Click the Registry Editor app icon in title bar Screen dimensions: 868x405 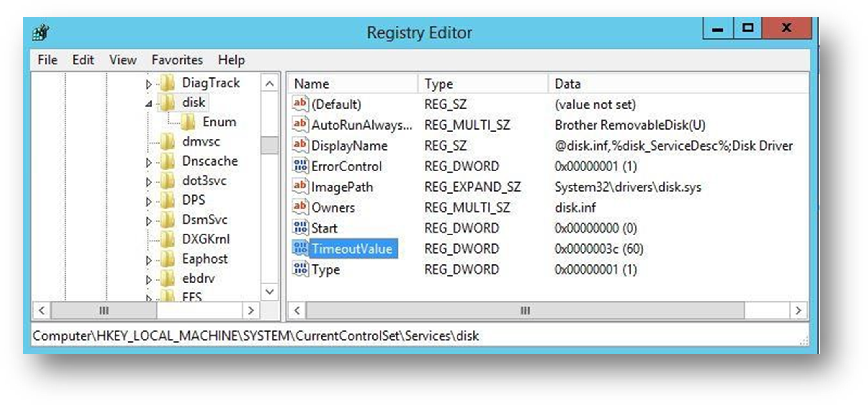pyautogui.click(x=41, y=33)
